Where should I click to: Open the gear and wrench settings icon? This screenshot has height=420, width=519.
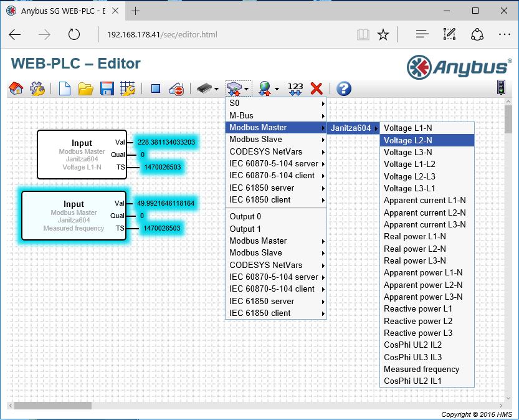37,88
